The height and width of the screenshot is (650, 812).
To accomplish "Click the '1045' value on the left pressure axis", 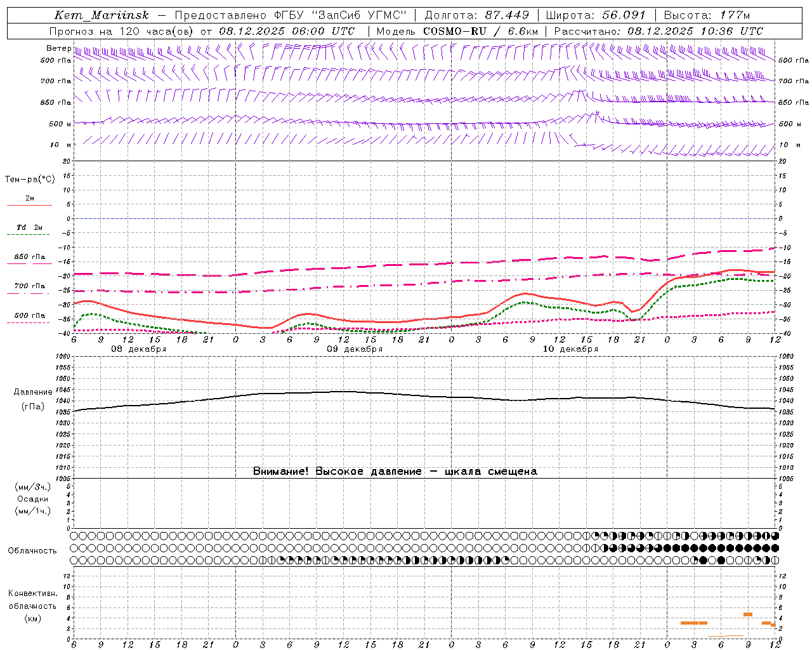I will click(x=63, y=390).
